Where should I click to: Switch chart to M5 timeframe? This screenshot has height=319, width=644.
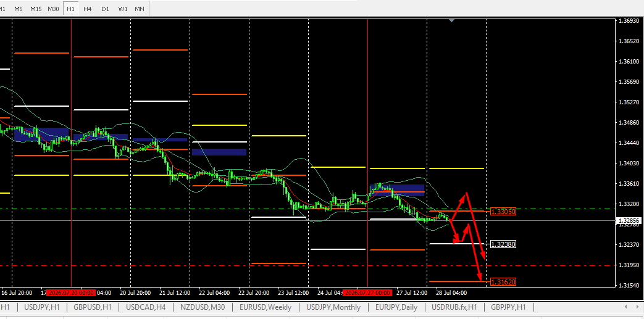pos(19,9)
